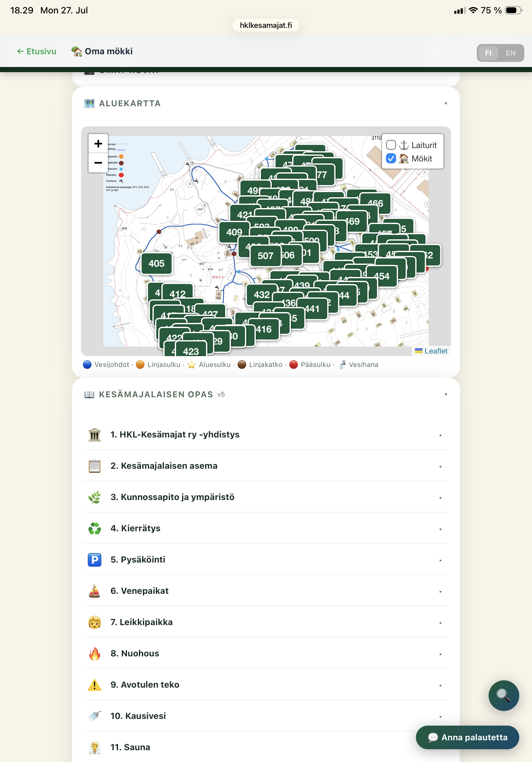Tap the battery indicator in status bar
This screenshot has width=532, height=762.
pos(513,10)
